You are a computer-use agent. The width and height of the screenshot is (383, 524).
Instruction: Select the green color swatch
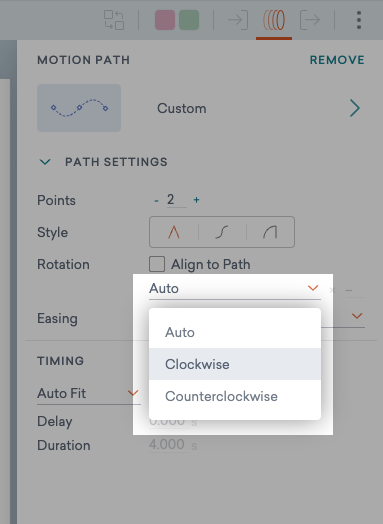click(189, 20)
